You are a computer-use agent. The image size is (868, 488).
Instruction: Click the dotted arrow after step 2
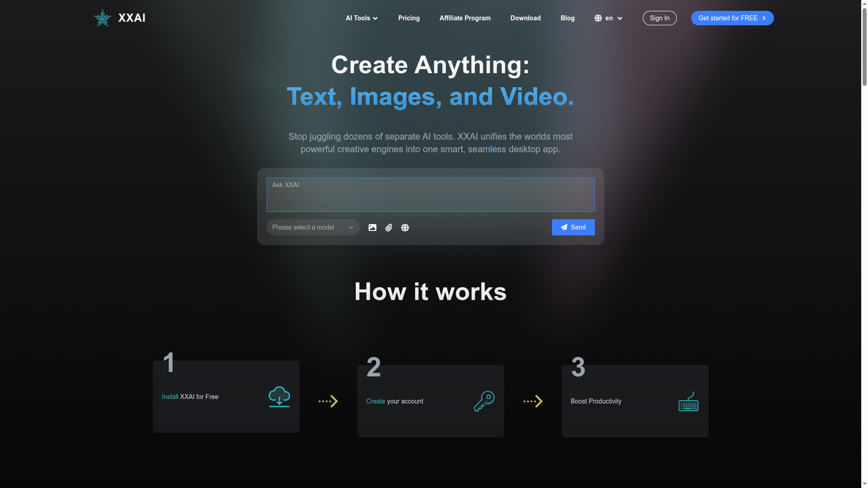click(x=533, y=401)
